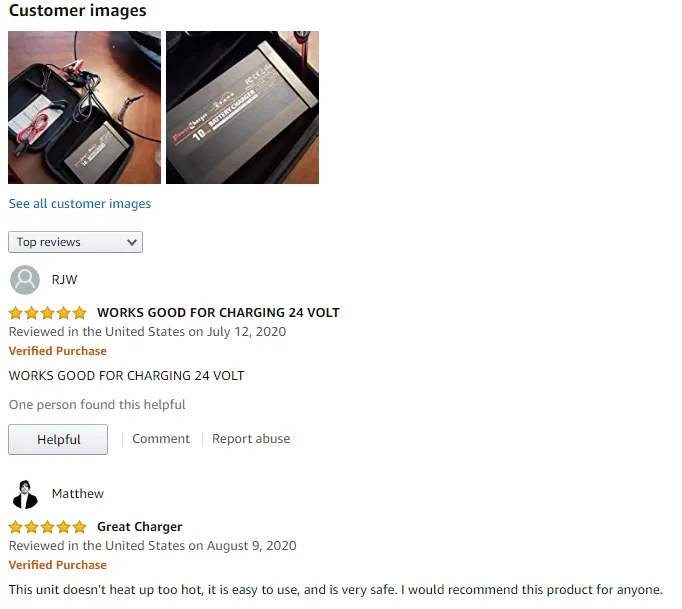Viewport: 682px width, 609px height.
Task: Report abuse on RJW's review
Action: 251,438
